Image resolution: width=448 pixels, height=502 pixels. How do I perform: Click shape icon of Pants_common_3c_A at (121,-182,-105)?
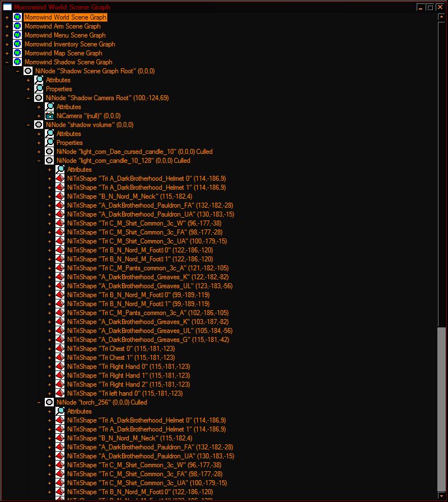point(60,268)
